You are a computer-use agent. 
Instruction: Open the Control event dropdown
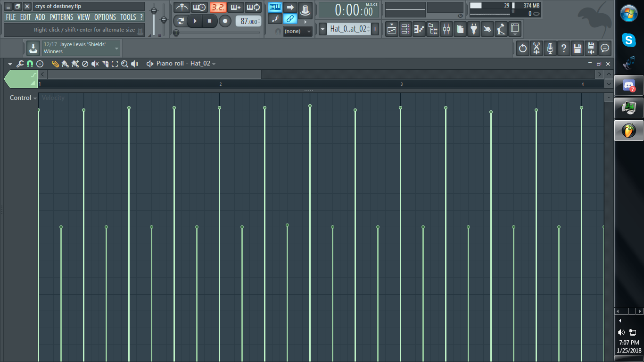[23, 98]
